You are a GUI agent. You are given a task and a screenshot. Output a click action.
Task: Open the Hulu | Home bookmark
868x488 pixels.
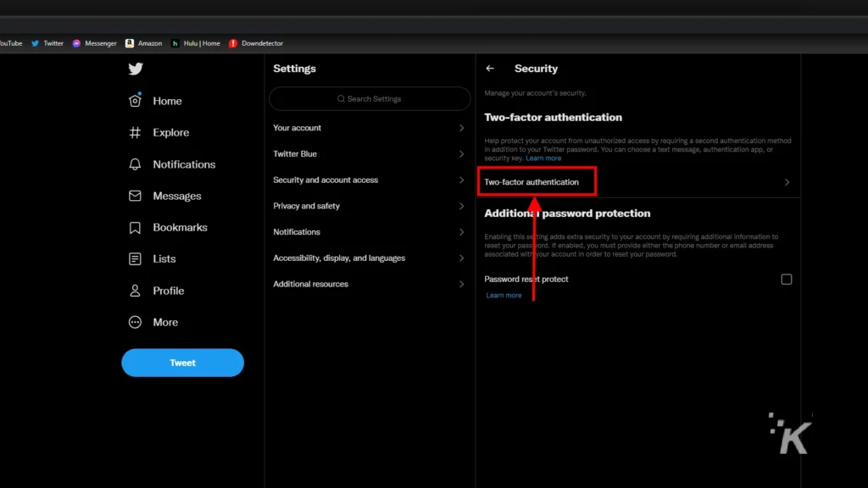pos(196,43)
